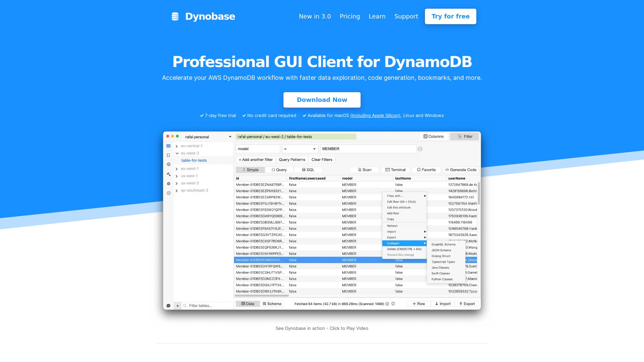Switch to SQL mode
Image resolution: width=644 pixels, height=362 pixels.
pos(308,170)
